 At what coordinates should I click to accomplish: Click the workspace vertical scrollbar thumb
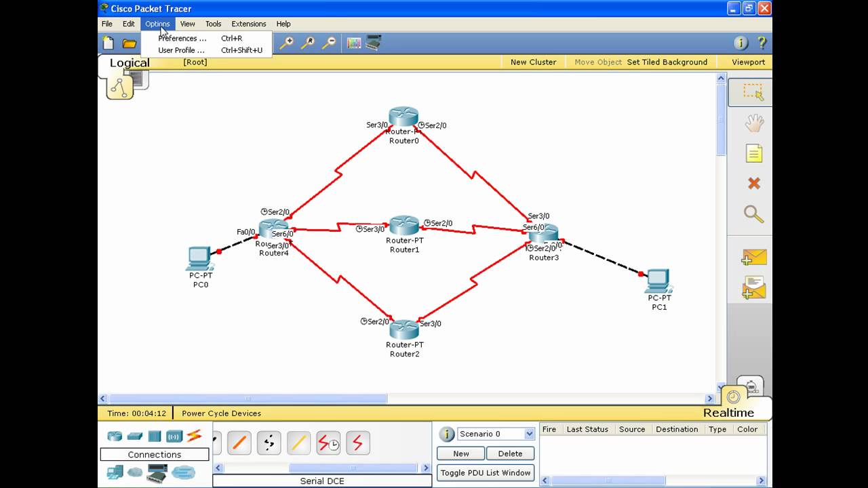(x=721, y=119)
